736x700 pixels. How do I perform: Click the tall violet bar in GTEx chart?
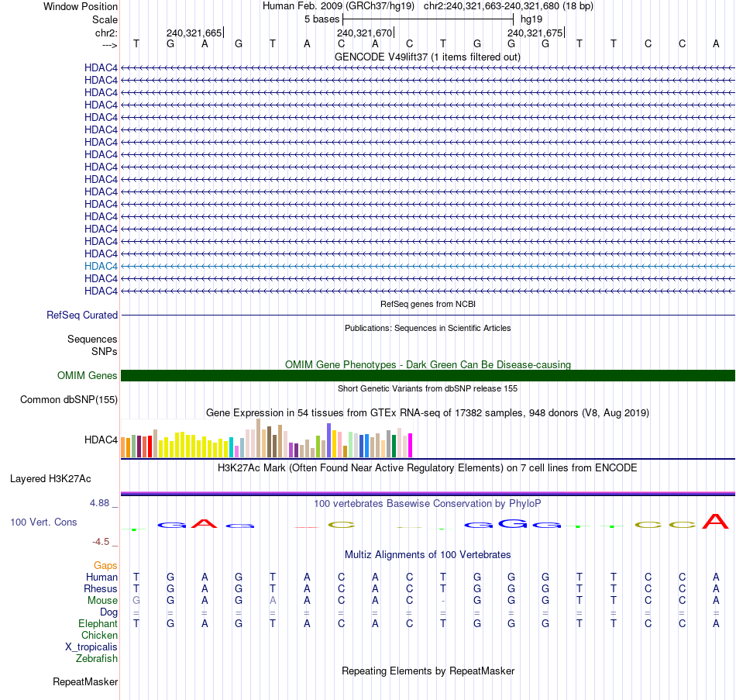coord(329,440)
